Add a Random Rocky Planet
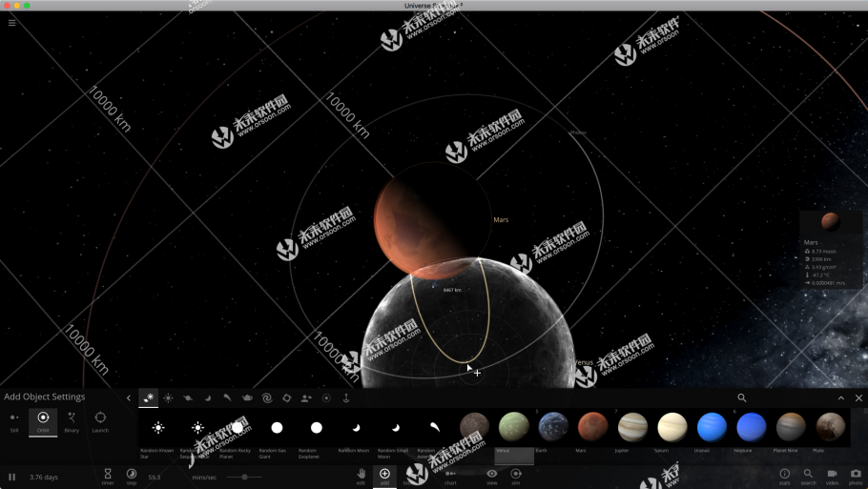Image resolution: width=868 pixels, height=489 pixels. (x=238, y=428)
